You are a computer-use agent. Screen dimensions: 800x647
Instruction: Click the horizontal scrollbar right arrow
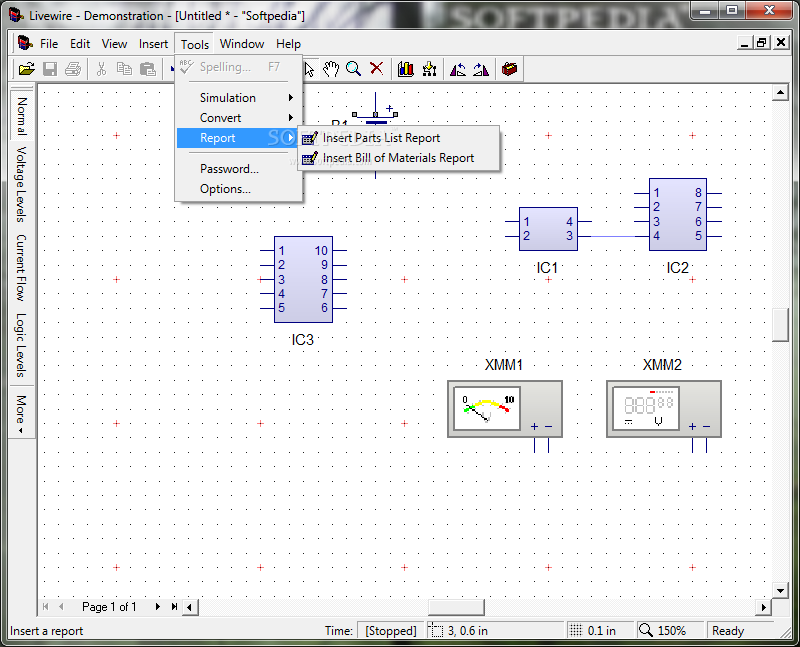pyautogui.click(x=763, y=607)
